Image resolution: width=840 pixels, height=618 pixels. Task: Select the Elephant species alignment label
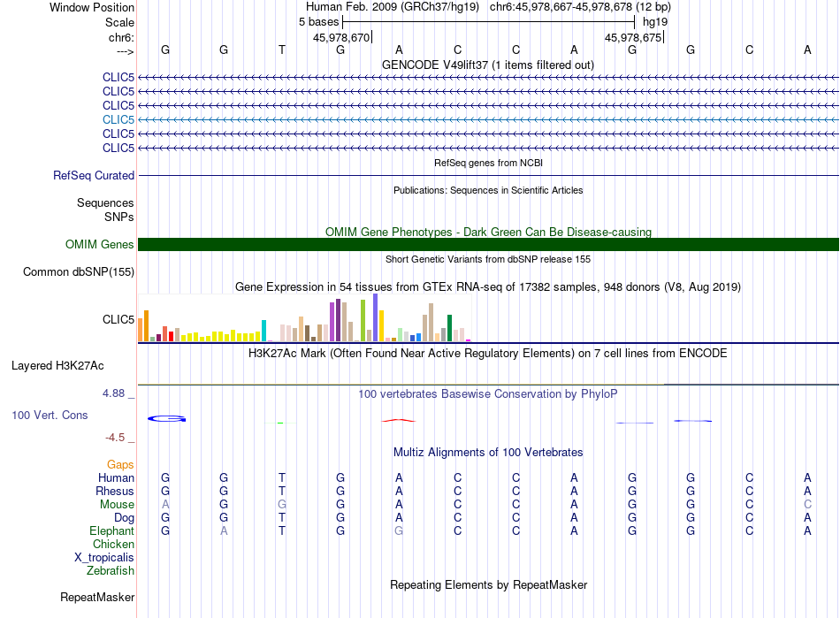click(x=111, y=530)
